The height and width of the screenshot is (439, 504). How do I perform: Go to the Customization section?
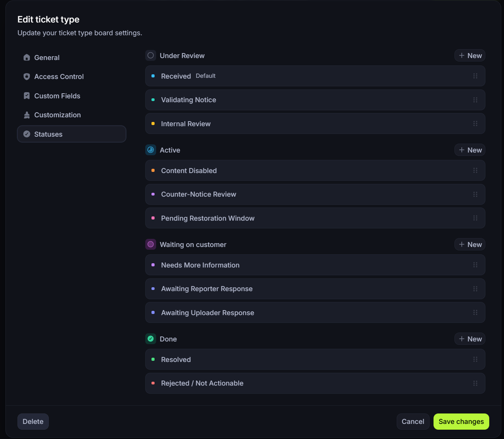(72, 115)
